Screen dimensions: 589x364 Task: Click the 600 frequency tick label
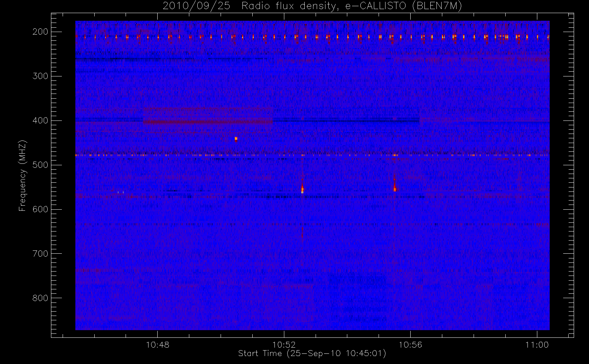[x=40, y=209]
